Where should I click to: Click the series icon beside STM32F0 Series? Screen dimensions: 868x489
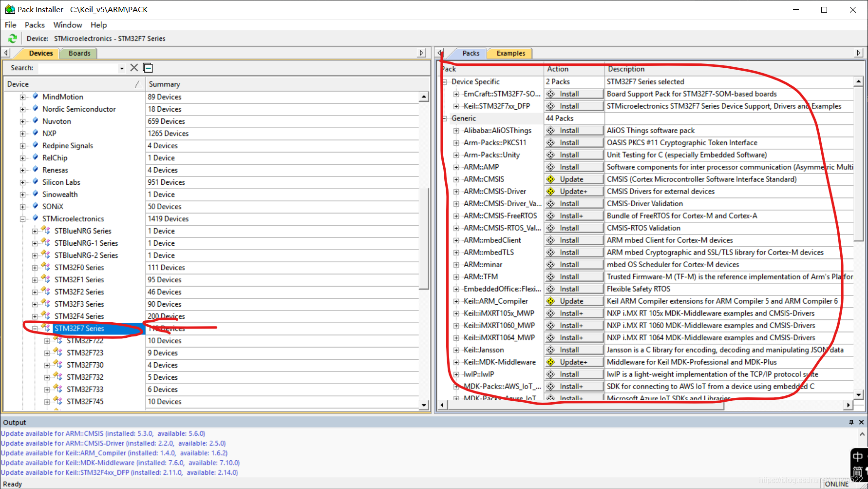(x=46, y=267)
